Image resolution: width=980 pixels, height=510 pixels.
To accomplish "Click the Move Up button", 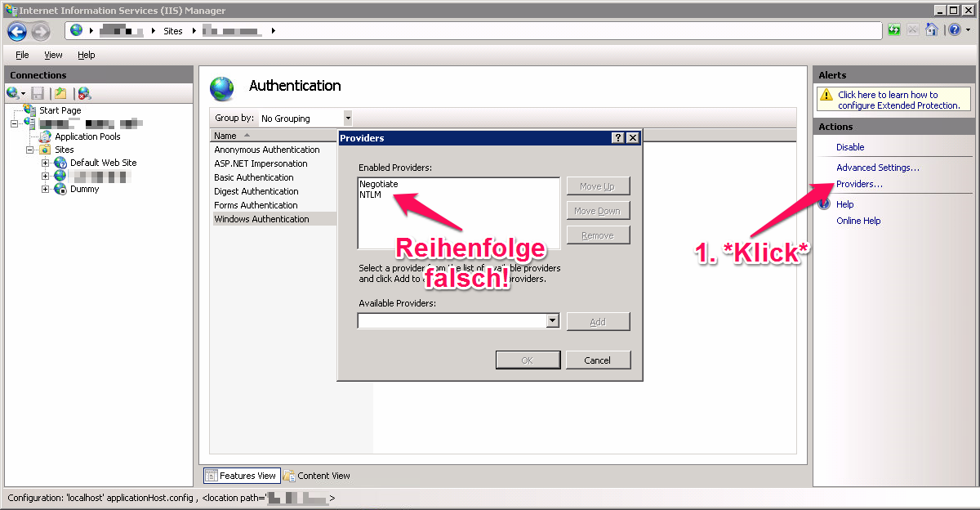I will pos(598,186).
